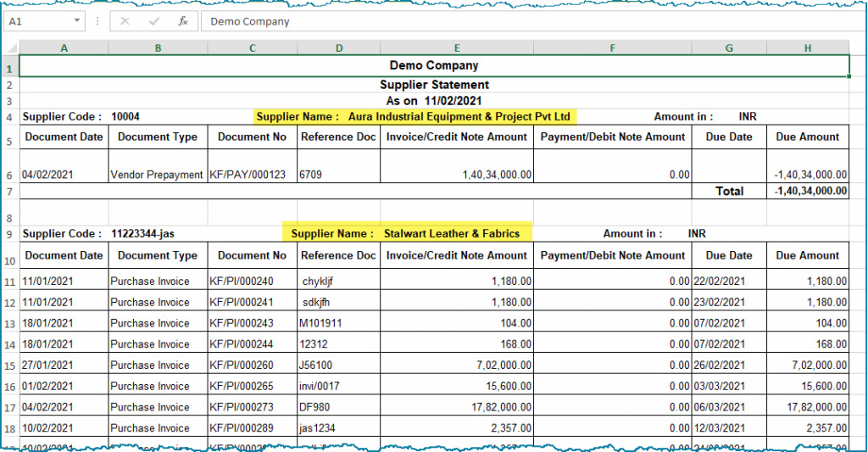The image size is (868, 452).
Task: Open the Name Box dropdown arrow
Action: click(77, 21)
